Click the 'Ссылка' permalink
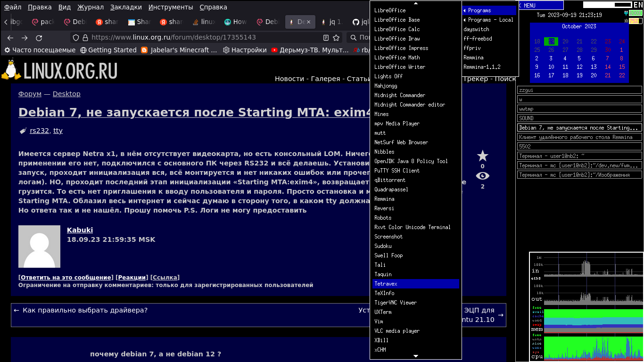The width and height of the screenshot is (644, 362). coord(165,278)
